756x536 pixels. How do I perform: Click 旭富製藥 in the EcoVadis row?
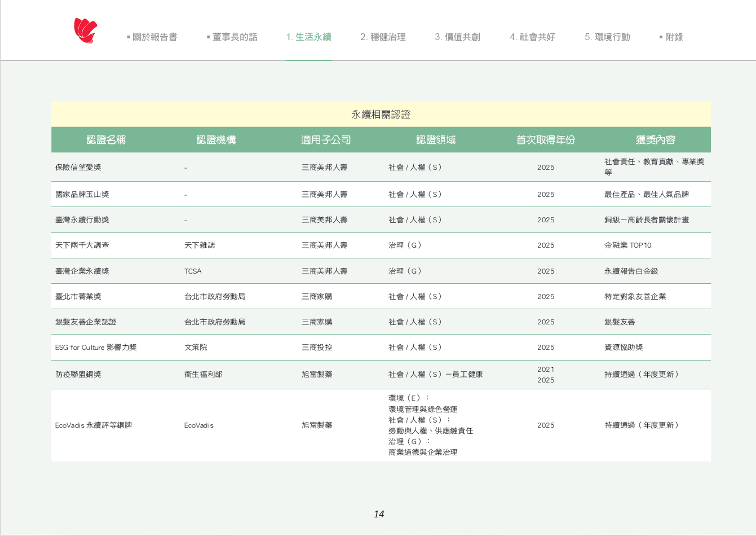point(317,425)
